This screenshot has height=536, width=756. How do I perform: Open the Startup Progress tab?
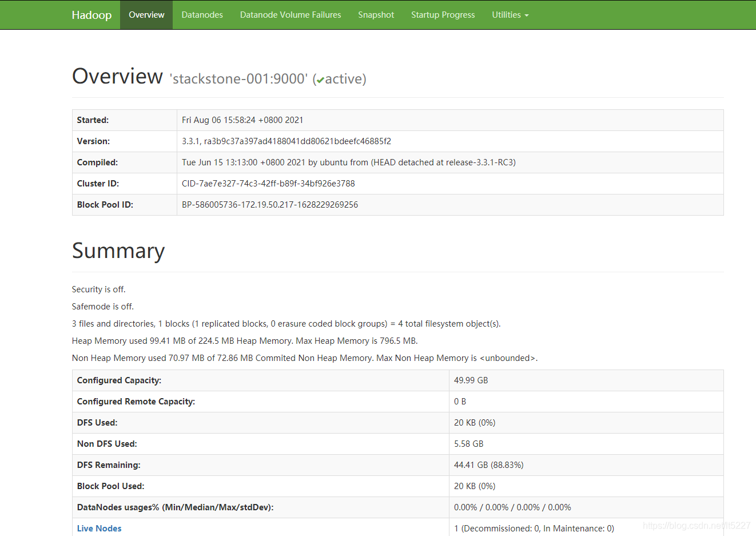click(443, 15)
